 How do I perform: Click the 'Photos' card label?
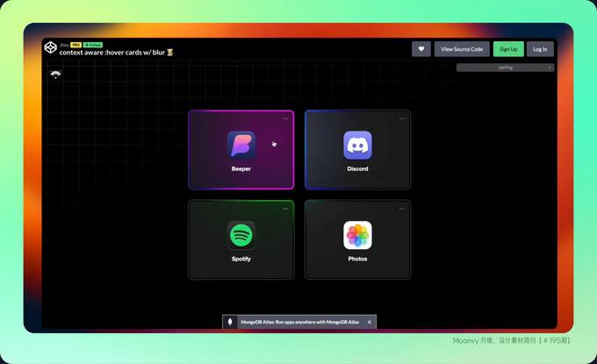click(x=357, y=259)
